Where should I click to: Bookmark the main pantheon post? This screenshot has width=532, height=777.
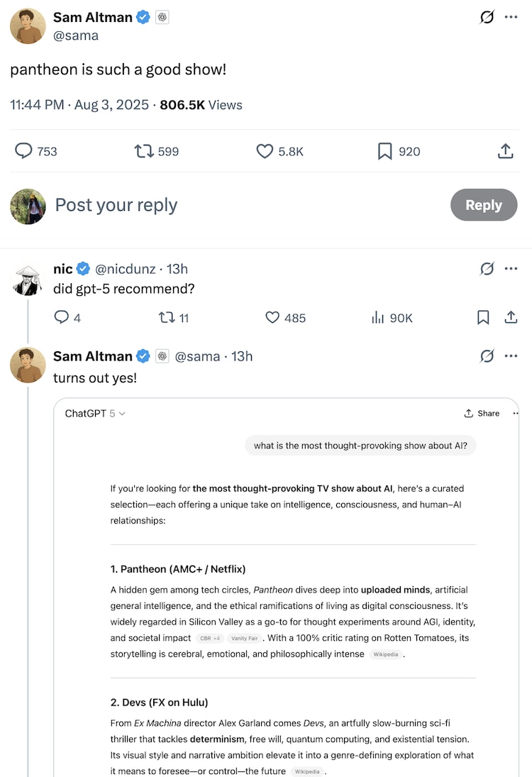coord(385,150)
